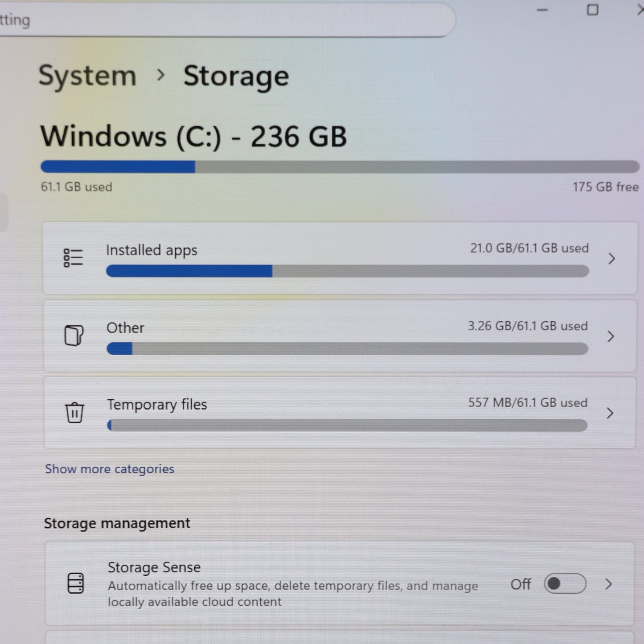Open the Temporary files label
This screenshot has height=644, width=644.
point(157,405)
